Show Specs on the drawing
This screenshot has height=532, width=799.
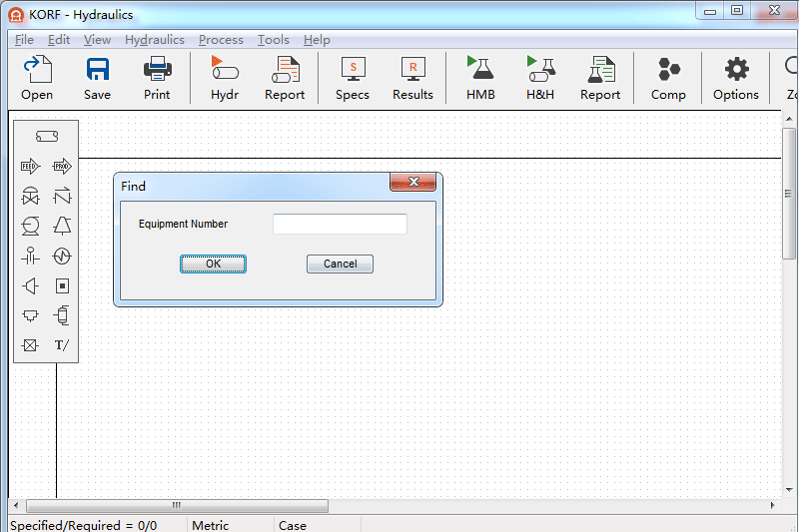click(353, 78)
